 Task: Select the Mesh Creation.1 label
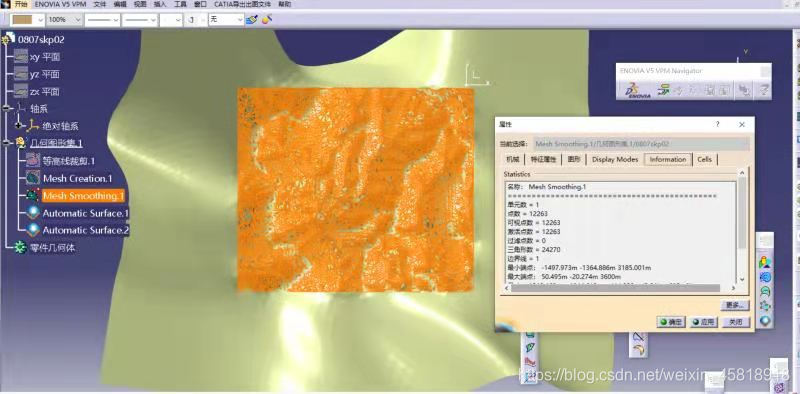pos(78,179)
